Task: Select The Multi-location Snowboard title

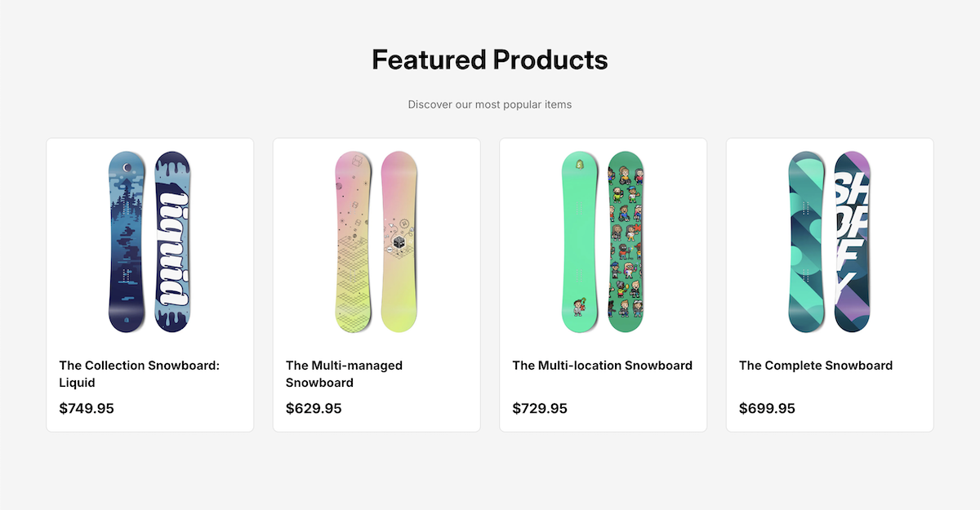Action: pyautogui.click(x=602, y=366)
